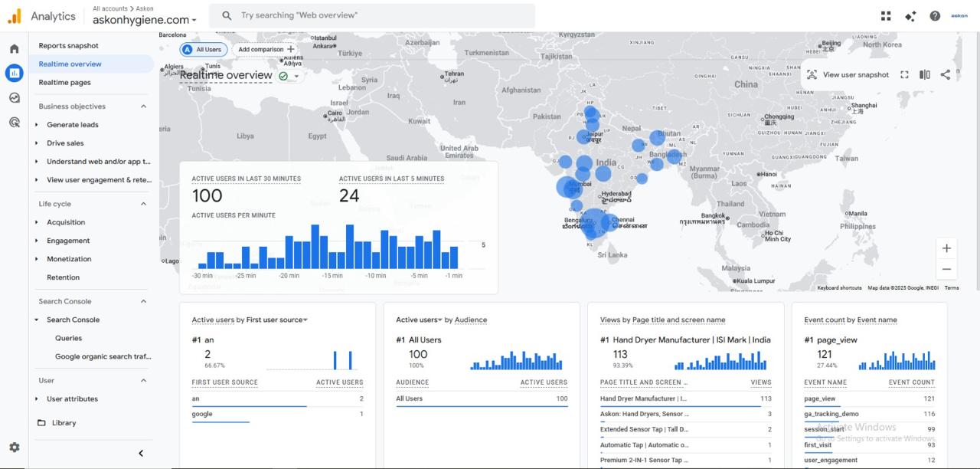Click the Askon account avatar
The width and height of the screenshot is (980, 469).
pos(959,15)
